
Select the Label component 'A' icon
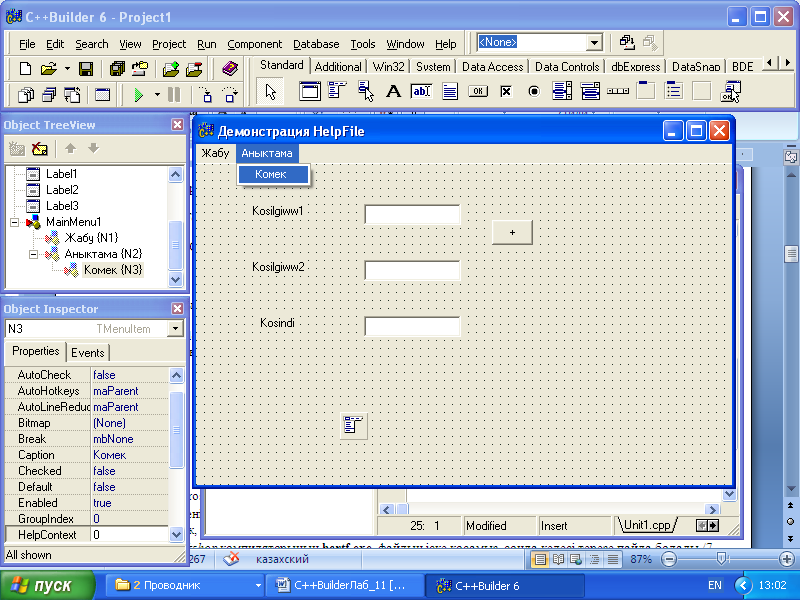393,91
